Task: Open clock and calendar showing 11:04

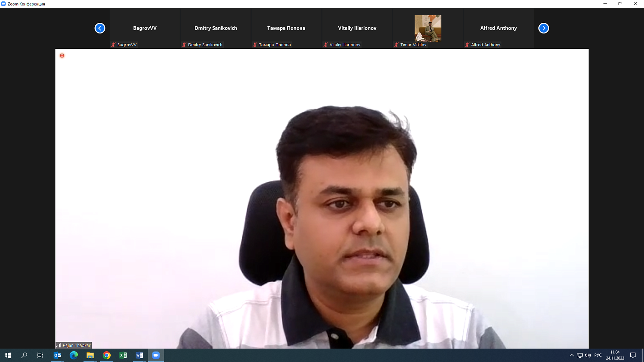Action: [615, 355]
